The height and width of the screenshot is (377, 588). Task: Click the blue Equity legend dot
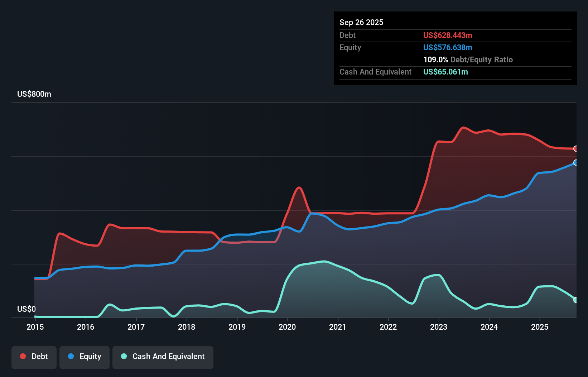pyautogui.click(x=72, y=356)
